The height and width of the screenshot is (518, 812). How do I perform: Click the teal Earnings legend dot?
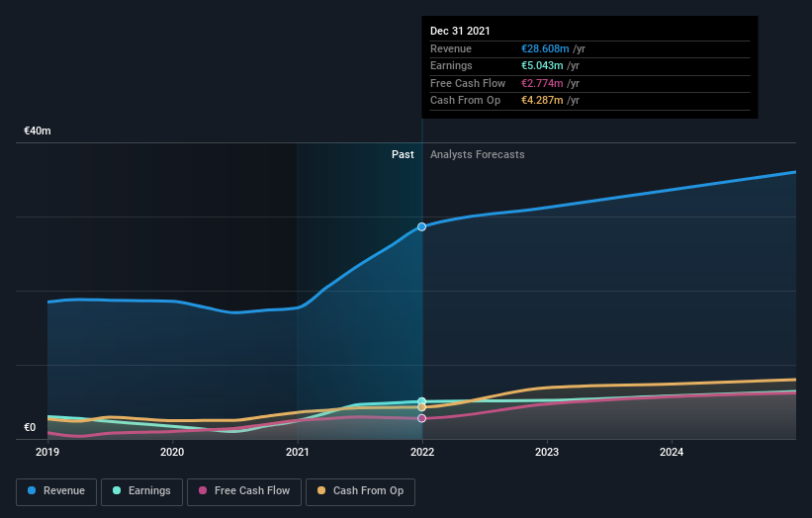point(117,490)
